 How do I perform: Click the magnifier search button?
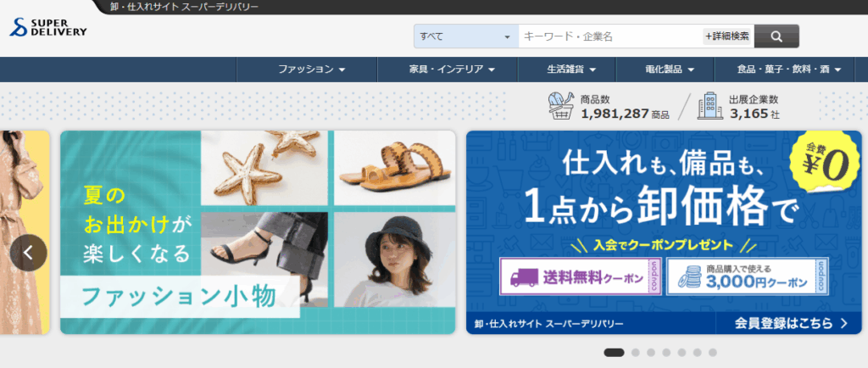[x=776, y=36]
